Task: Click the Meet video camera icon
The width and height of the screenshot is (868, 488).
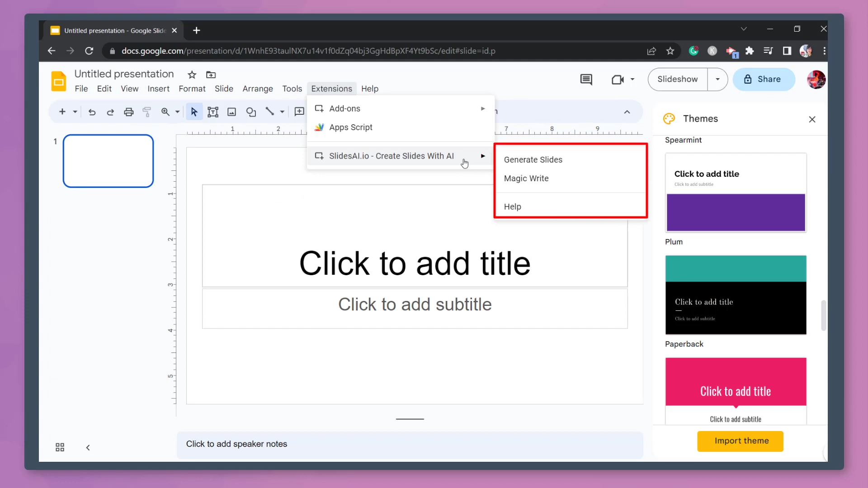Action: (618, 80)
